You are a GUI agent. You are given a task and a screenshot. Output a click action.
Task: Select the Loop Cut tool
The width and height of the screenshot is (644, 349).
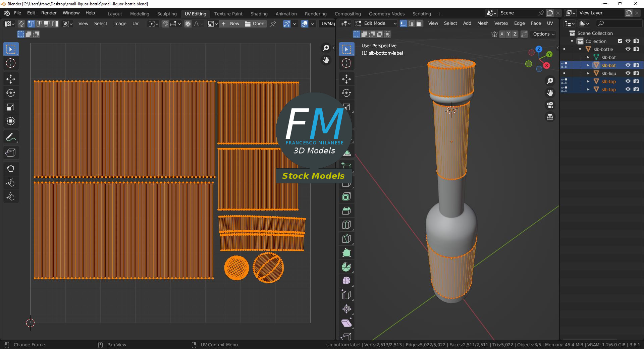[x=346, y=225]
